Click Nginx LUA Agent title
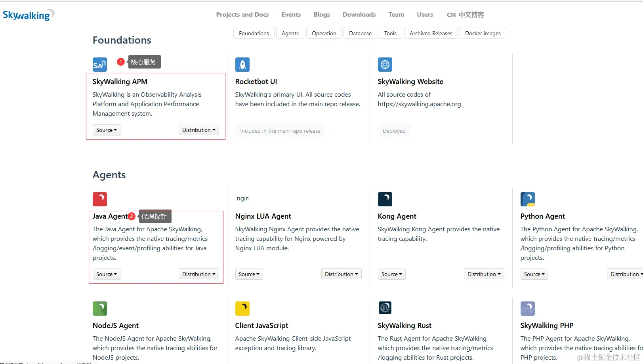643x364 pixels. point(263,216)
